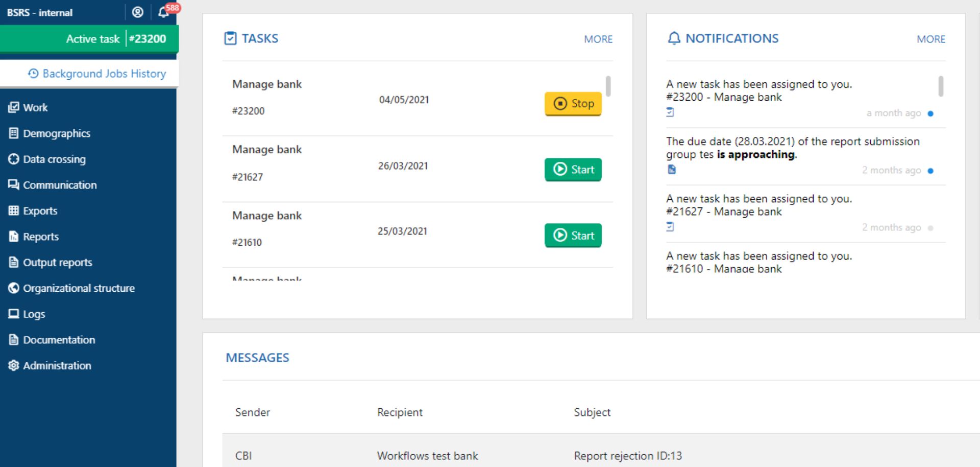Image resolution: width=980 pixels, height=467 pixels.
Task: Click the report icon under due date notification
Action: [x=672, y=170]
